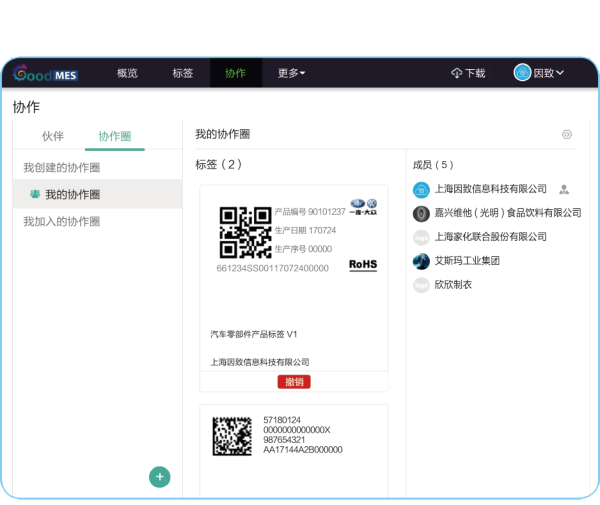The image size is (600, 505).
Task: Click the download cloud icon
Action: [456, 73]
